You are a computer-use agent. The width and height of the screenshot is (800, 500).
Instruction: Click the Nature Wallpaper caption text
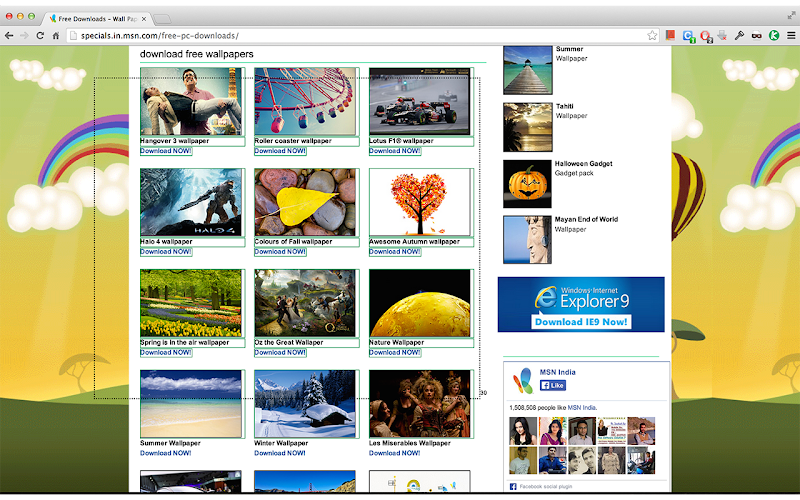[396, 342]
